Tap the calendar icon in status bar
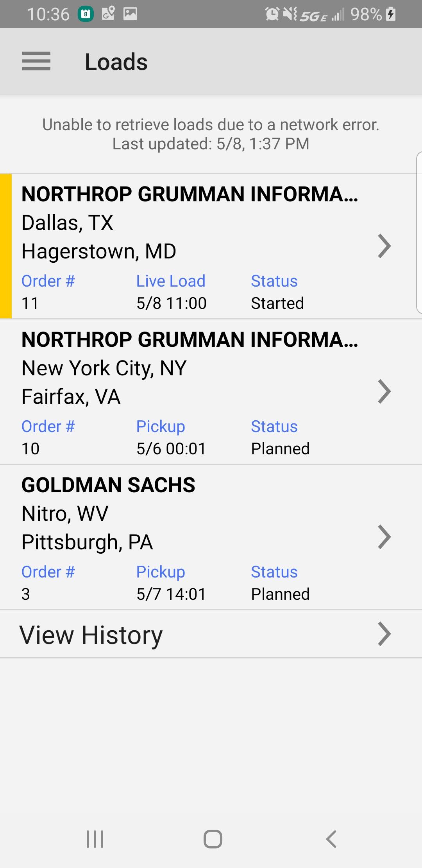Screen dimensions: 422x868 pyautogui.click(x=86, y=14)
